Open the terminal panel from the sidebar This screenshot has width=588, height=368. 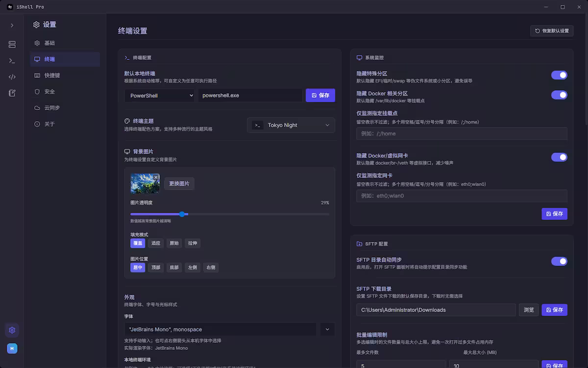12,61
